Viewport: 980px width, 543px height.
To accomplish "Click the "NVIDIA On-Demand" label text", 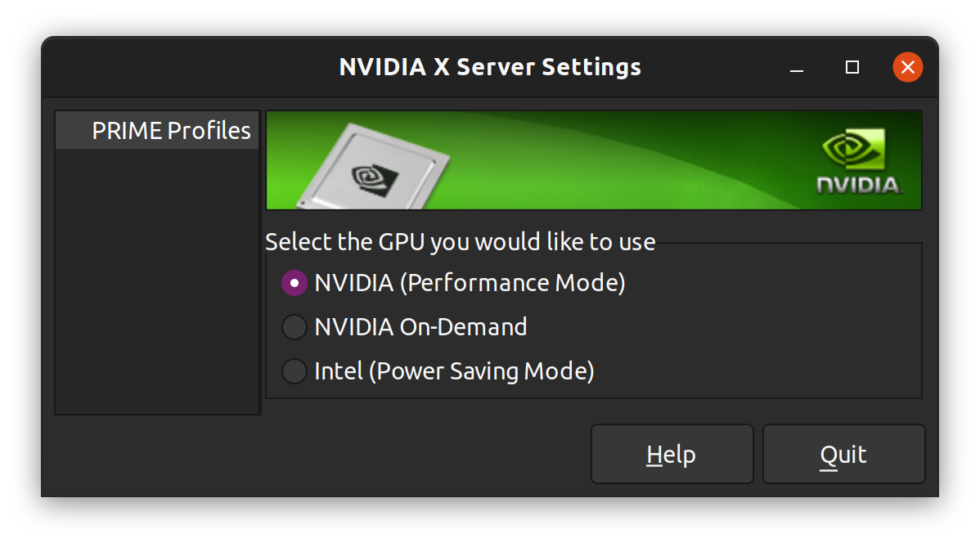I will [420, 327].
